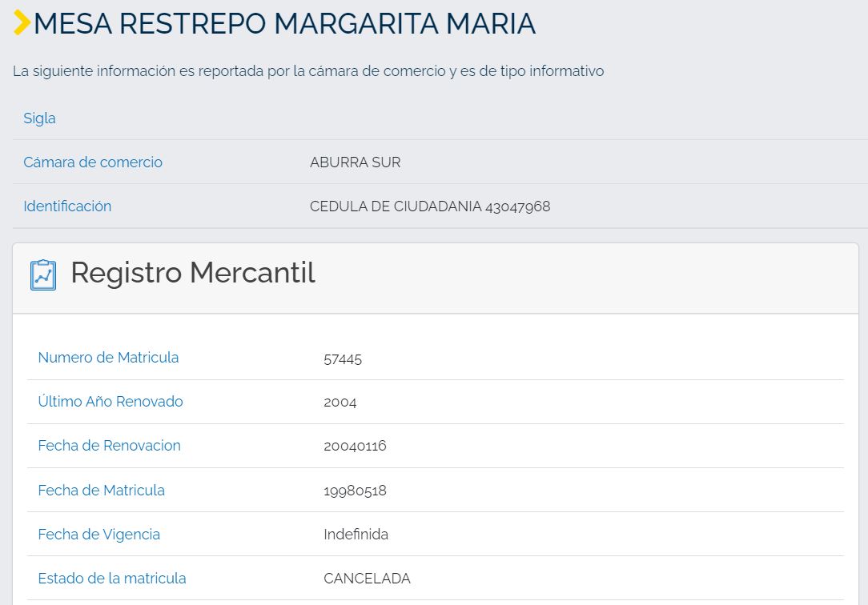868x605 pixels.
Task: Select the MESA RESTREPO MARGARITA MARIA heading
Action: pyautogui.click(x=284, y=24)
